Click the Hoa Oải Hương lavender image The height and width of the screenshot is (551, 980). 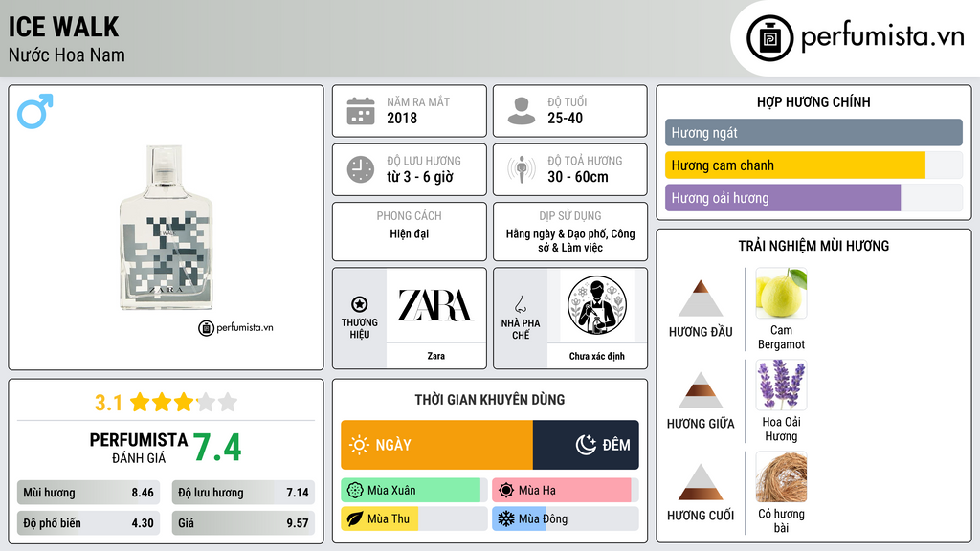click(x=781, y=385)
